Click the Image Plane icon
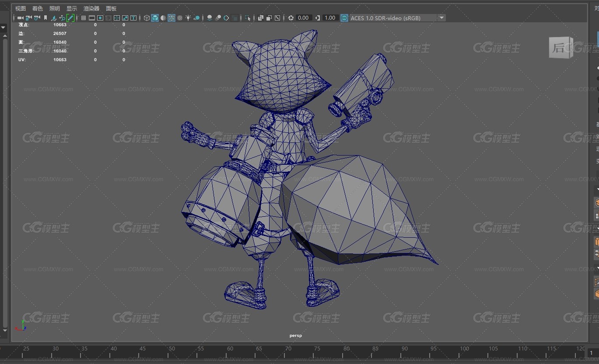The image size is (599, 364). point(53,18)
